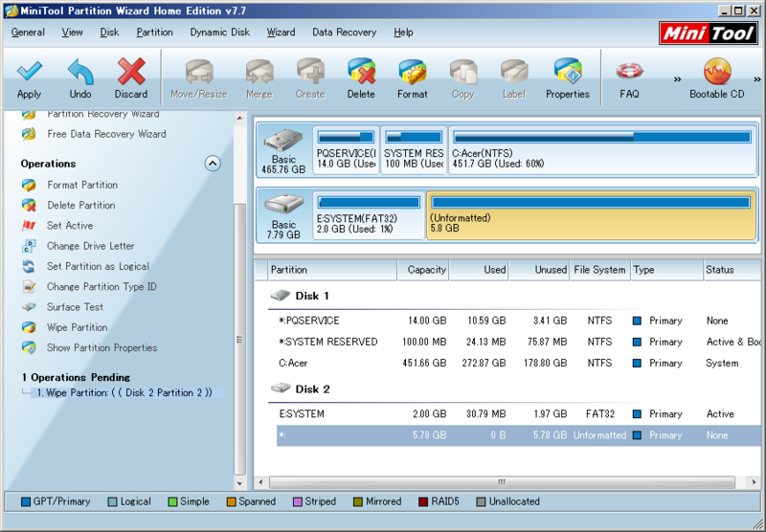Image resolution: width=766 pixels, height=532 pixels.
Task: Select pending Wipe Partition operation entry
Action: pos(127,392)
